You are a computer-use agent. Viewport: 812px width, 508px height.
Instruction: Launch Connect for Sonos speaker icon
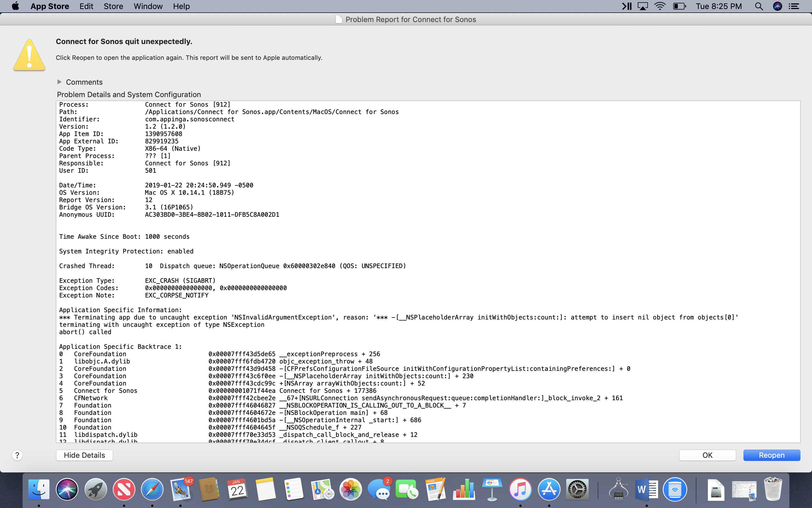[x=675, y=489]
